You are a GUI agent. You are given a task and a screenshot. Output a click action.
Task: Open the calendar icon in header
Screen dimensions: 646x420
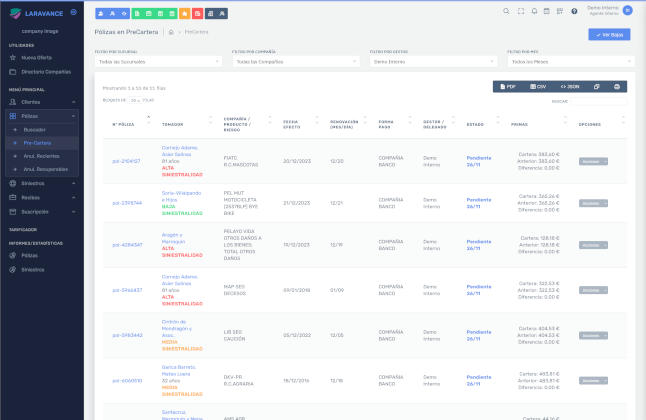(547, 11)
